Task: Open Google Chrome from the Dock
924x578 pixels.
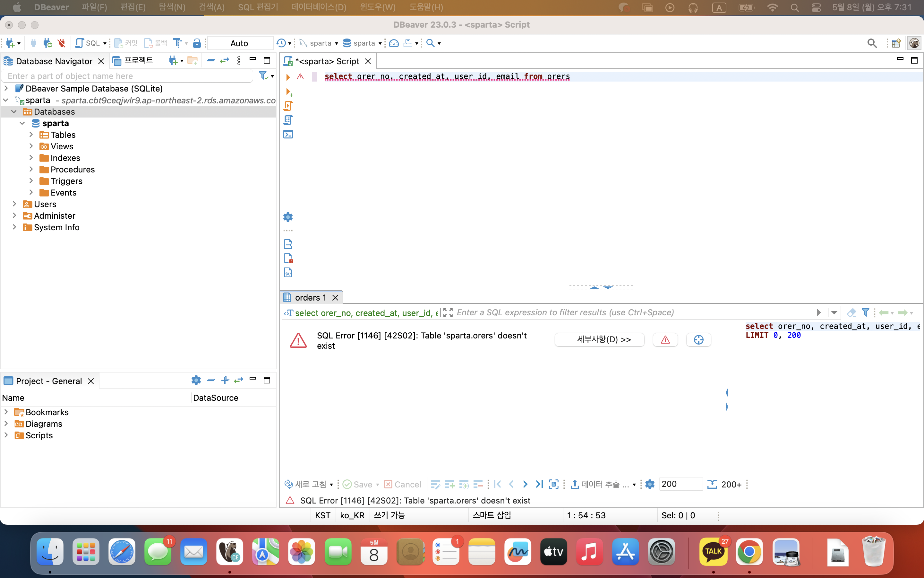Action: coord(749,552)
